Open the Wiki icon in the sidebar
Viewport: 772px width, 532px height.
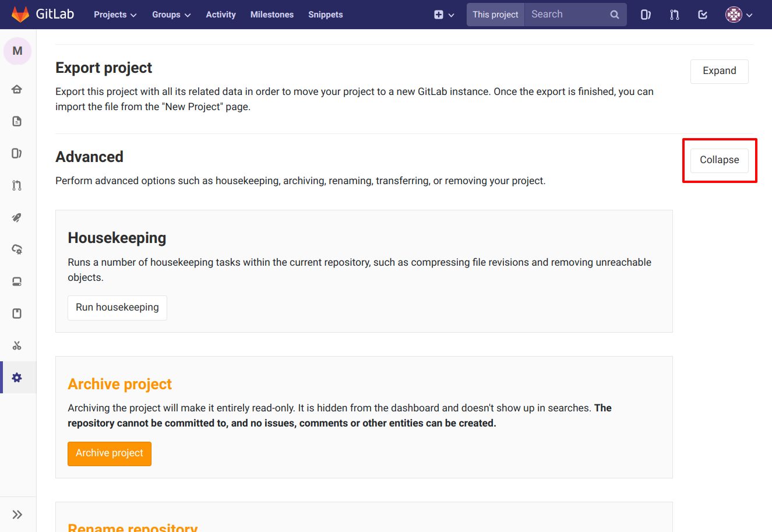17,313
